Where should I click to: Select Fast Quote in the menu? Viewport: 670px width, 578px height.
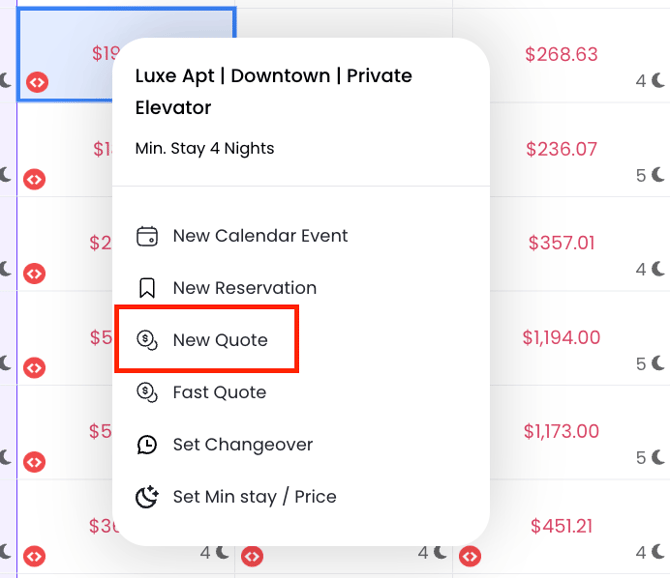pyautogui.click(x=219, y=392)
